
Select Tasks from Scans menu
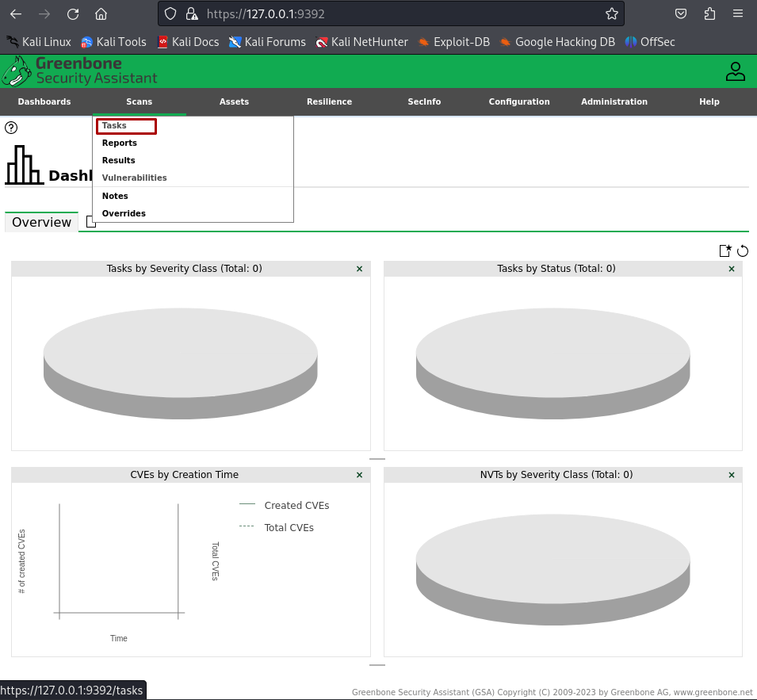point(115,126)
